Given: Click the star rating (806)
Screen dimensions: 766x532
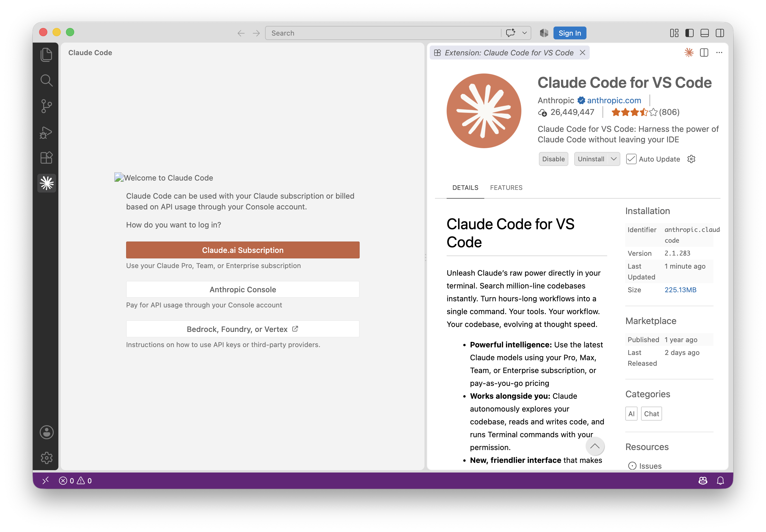Looking at the screenshot, I should (x=645, y=112).
